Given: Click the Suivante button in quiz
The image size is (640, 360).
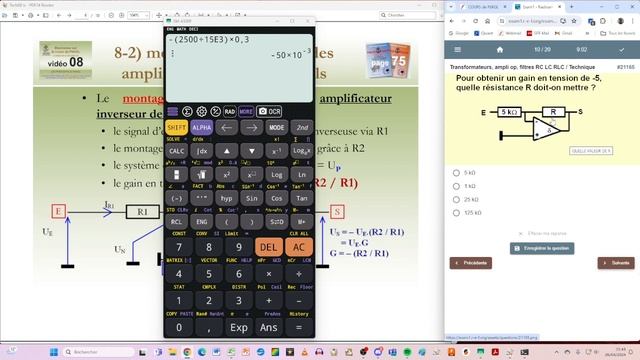Looking at the screenshot, I should [x=616, y=263].
